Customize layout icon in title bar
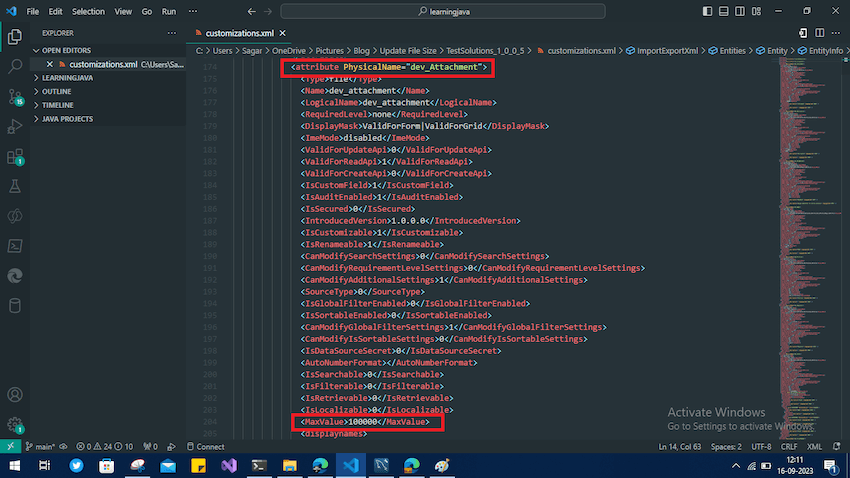The height and width of the screenshot is (478, 850). [756, 11]
